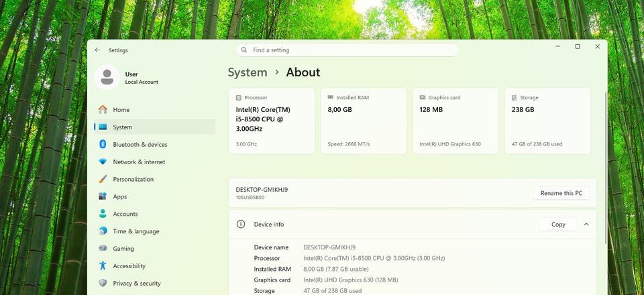Go to Network & internet settings
Screen dimensions: 644x295
154,162
